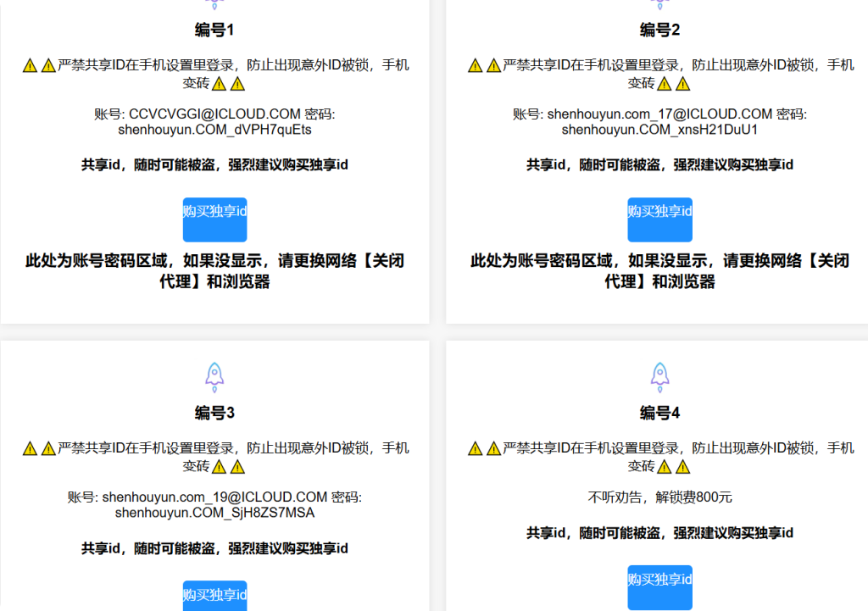Click 购买独享id button in 编号1 card

pos(214,219)
